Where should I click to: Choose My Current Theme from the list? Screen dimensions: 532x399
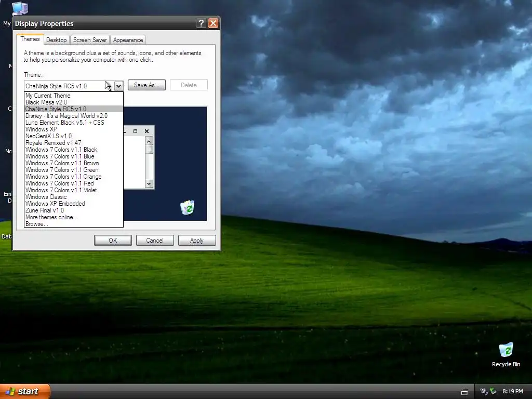[x=74, y=96]
